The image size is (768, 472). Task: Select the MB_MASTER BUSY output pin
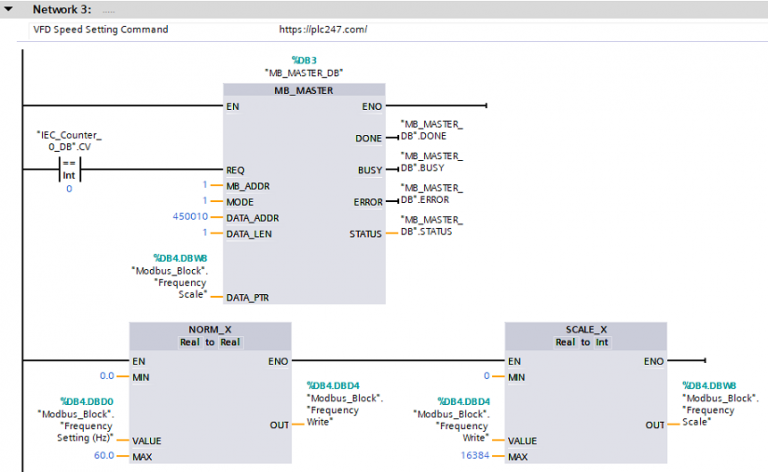pyautogui.click(x=368, y=170)
